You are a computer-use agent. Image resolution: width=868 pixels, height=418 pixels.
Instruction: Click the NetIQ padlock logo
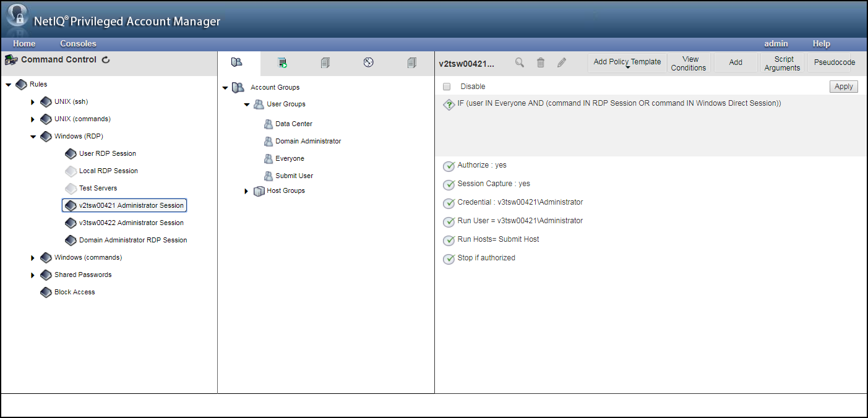click(18, 16)
